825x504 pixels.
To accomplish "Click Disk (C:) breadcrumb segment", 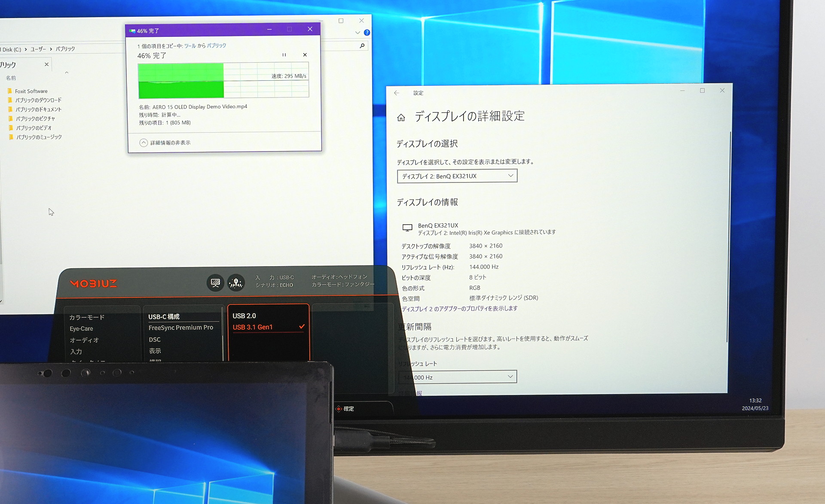I will (x=11, y=50).
